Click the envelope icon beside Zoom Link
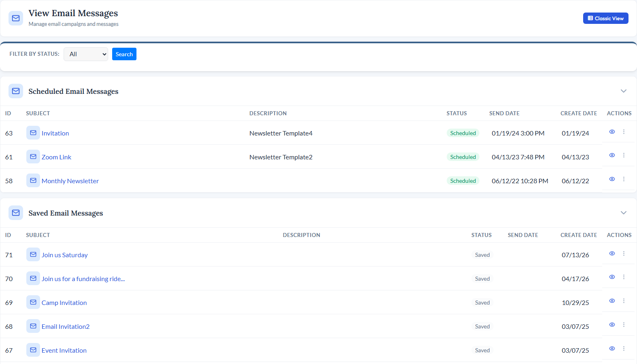This screenshot has height=364, width=637. (x=33, y=157)
